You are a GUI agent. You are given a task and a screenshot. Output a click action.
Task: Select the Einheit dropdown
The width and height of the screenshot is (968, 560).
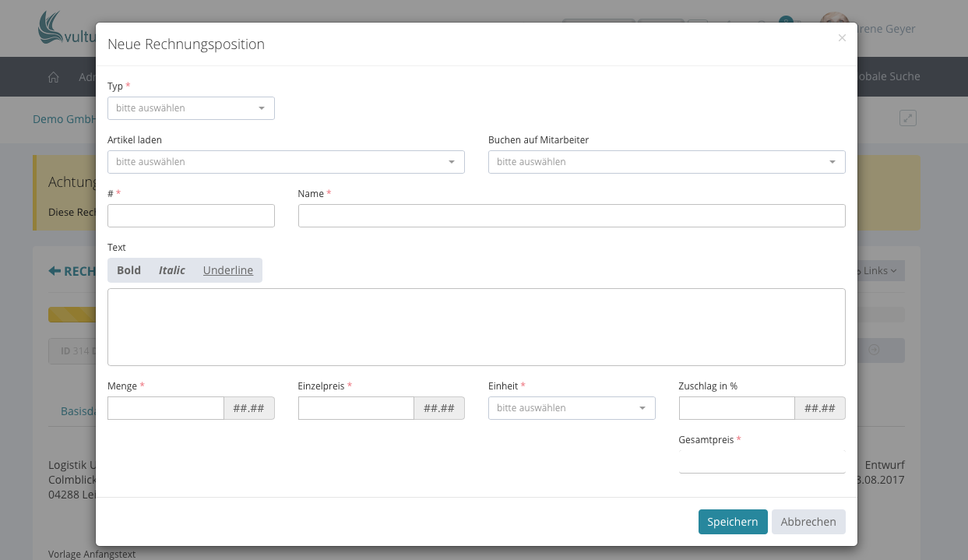coord(571,408)
